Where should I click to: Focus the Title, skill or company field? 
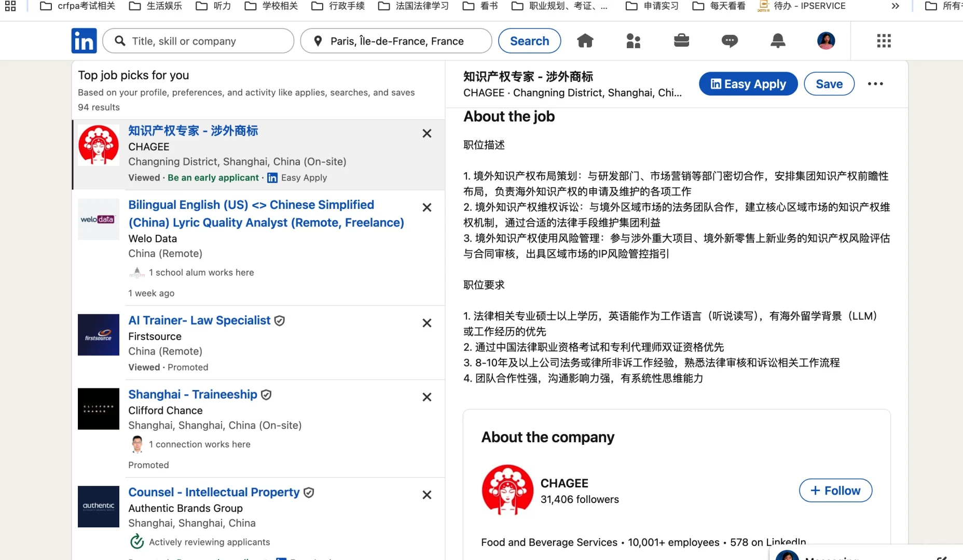click(x=198, y=41)
